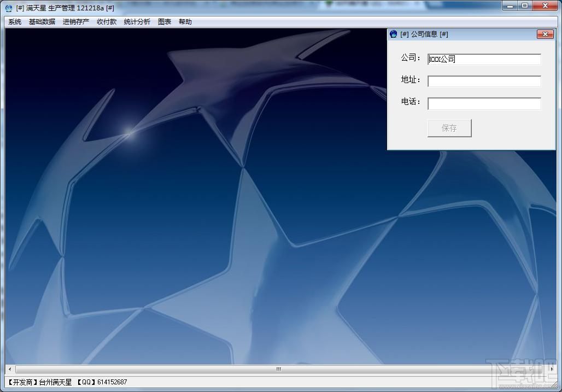The width and height of the screenshot is (562, 392).
Task: Close the main 满天星 window
Action: [545, 5]
